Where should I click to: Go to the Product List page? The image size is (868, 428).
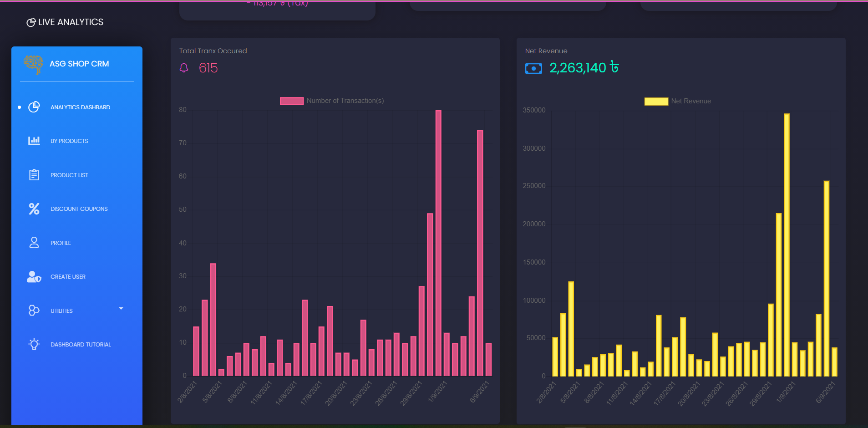coord(69,175)
